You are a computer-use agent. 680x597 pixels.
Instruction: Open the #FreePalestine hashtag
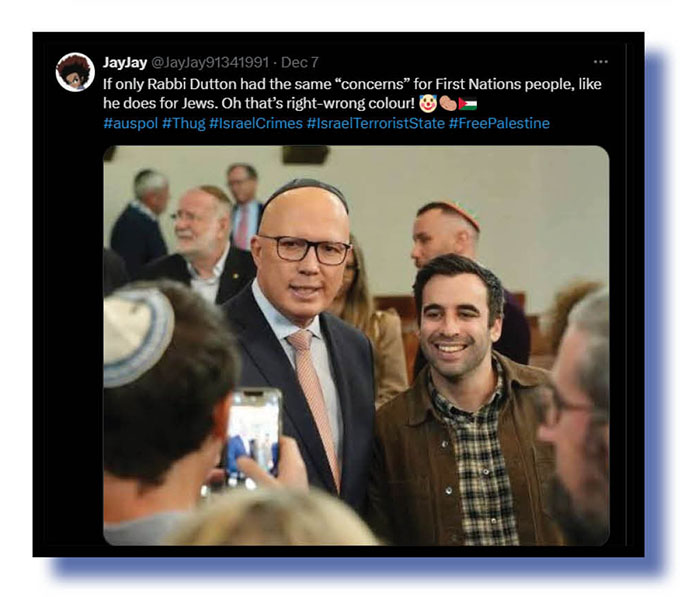coord(499,123)
